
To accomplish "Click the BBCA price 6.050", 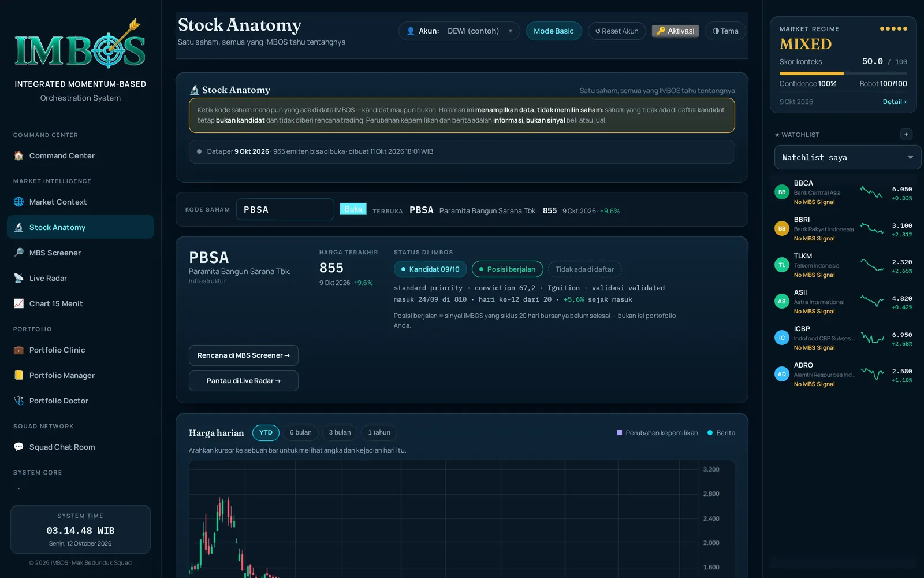I will [x=902, y=189].
